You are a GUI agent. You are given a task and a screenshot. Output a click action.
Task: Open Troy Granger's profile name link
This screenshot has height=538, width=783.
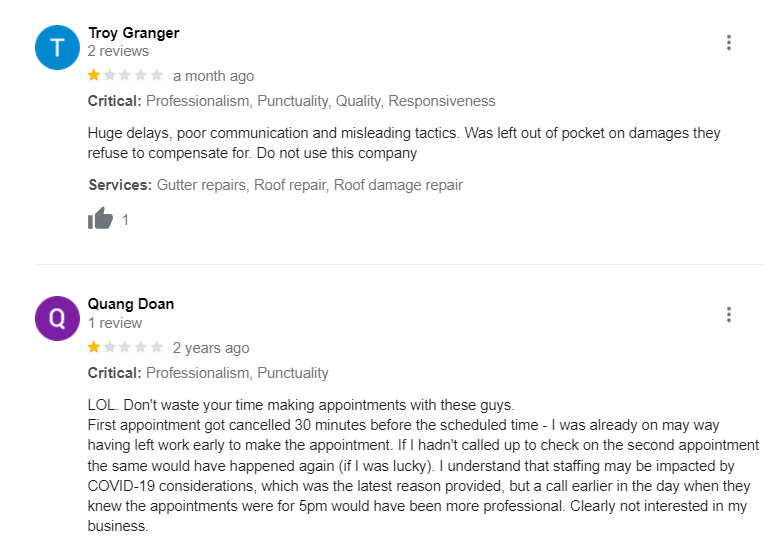(x=133, y=33)
